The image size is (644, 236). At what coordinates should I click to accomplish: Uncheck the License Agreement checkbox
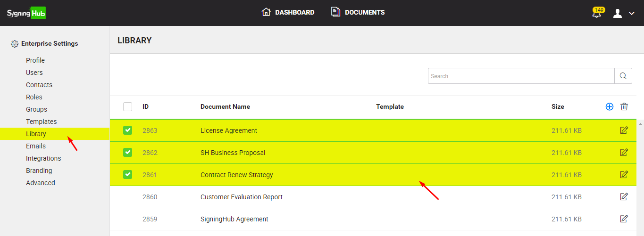127,130
